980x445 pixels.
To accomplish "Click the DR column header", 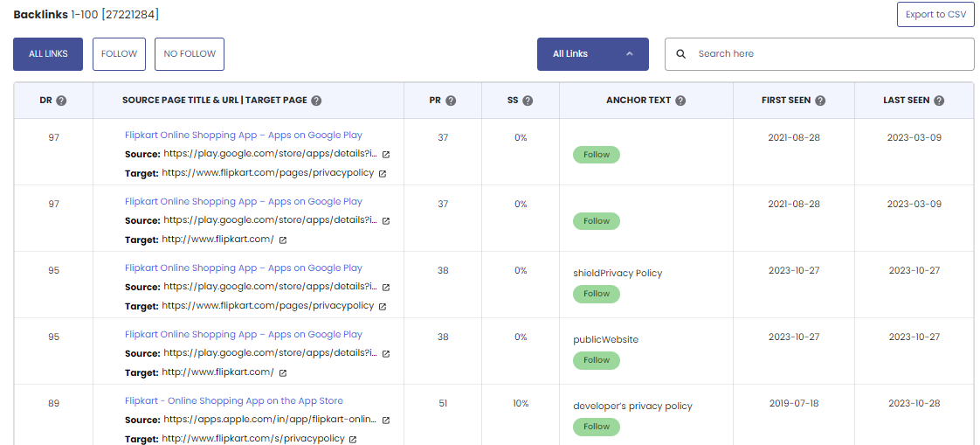I will 46,101.
